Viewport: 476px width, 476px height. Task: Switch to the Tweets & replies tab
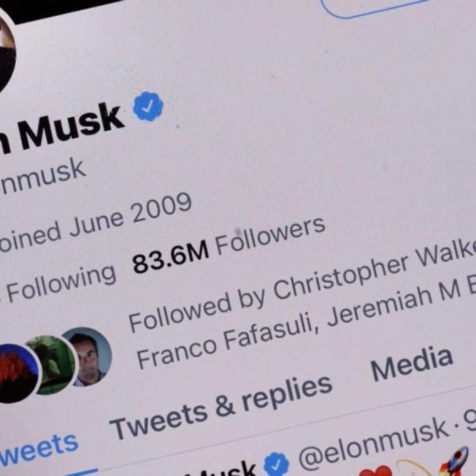221,407
